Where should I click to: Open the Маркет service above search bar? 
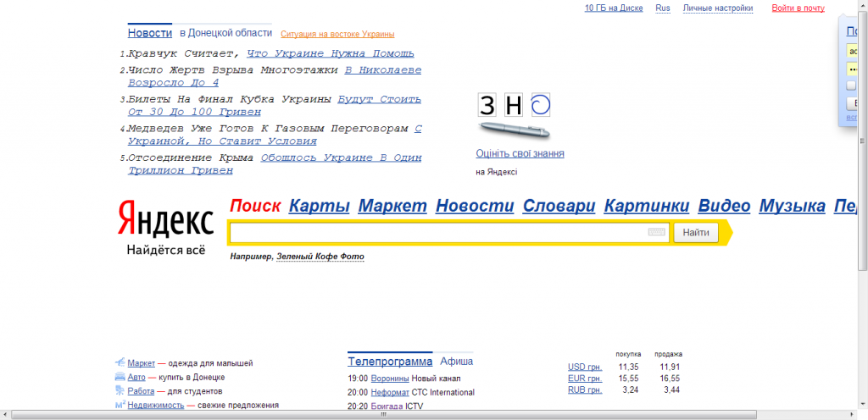pyautogui.click(x=392, y=206)
